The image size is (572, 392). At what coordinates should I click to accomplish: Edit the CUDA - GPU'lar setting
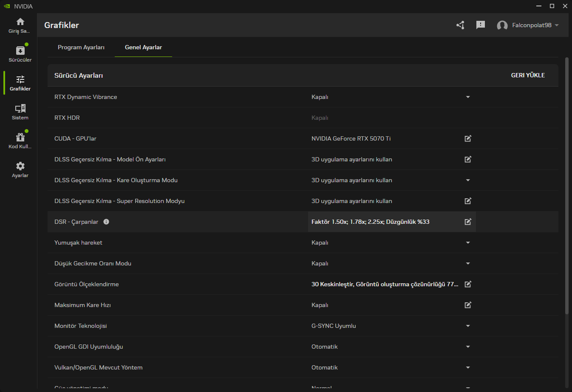click(468, 138)
